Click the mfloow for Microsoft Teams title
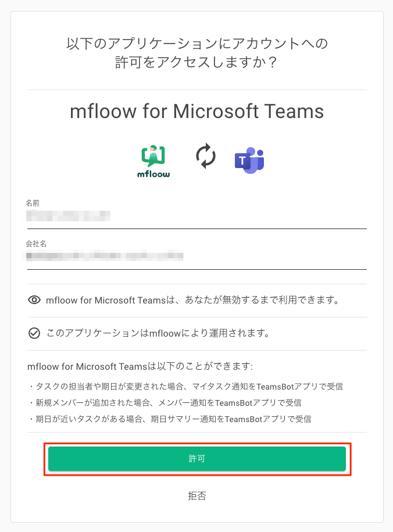Screen dimensions: 393x532 pyautogui.click(x=196, y=112)
